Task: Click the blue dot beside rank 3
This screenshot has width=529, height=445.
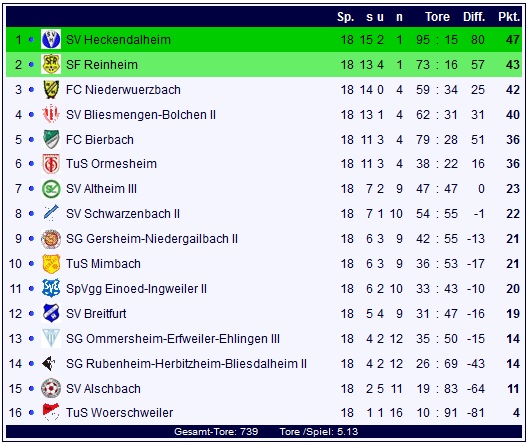Action: tap(31, 90)
